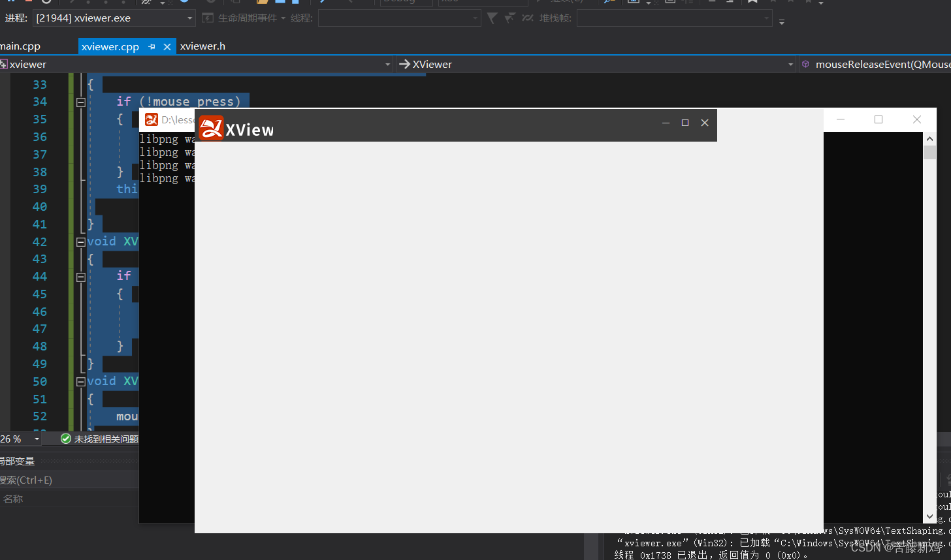Click the "if (!mouse_press)" code line
The height and width of the screenshot is (560, 951).
178,102
